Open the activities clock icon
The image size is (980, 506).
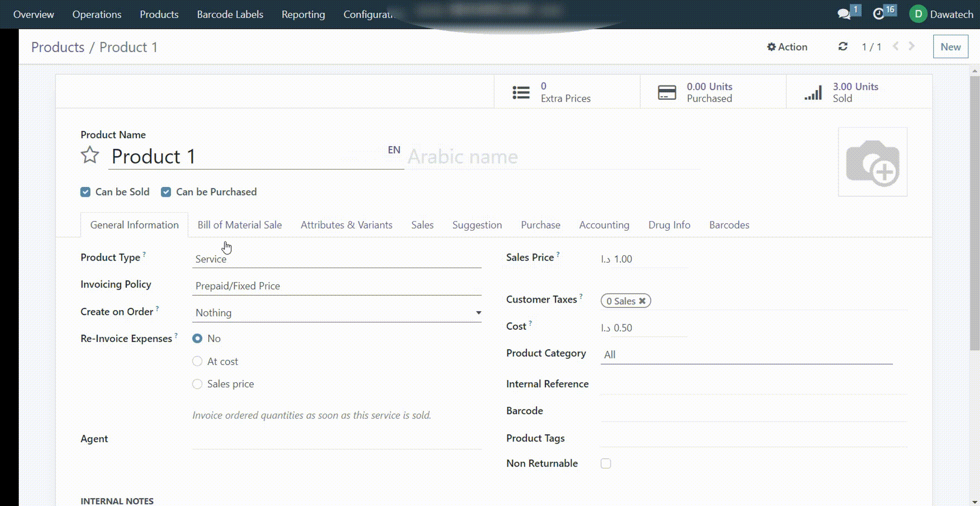pyautogui.click(x=879, y=14)
